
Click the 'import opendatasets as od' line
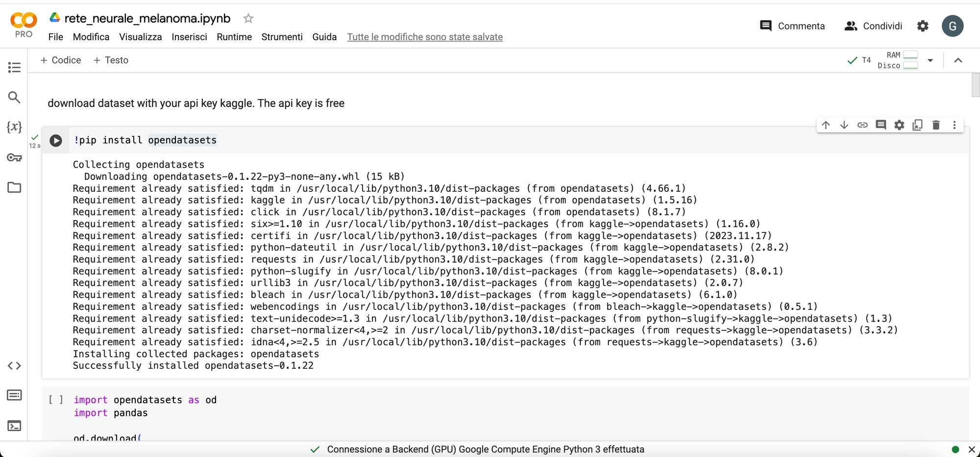tap(145, 400)
